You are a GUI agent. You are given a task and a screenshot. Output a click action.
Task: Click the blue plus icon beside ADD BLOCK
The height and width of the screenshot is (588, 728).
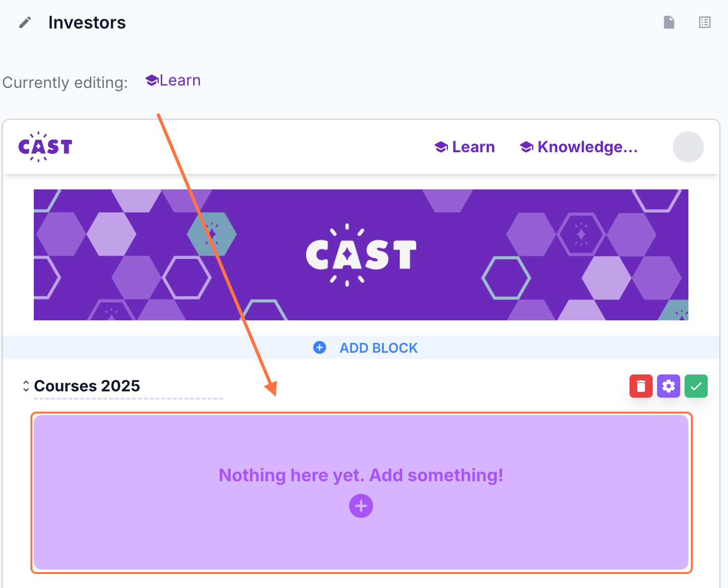(320, 347)
